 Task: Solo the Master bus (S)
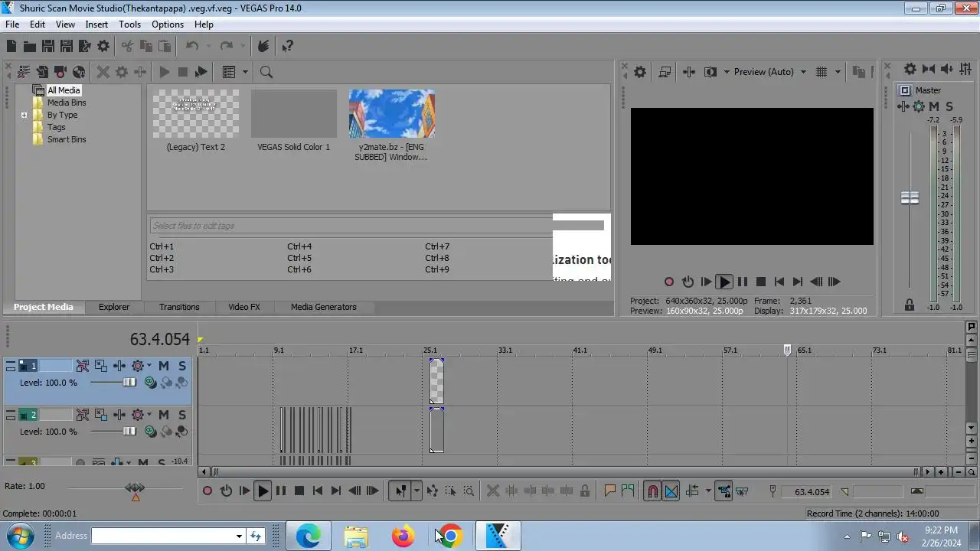tap(949, 107)
